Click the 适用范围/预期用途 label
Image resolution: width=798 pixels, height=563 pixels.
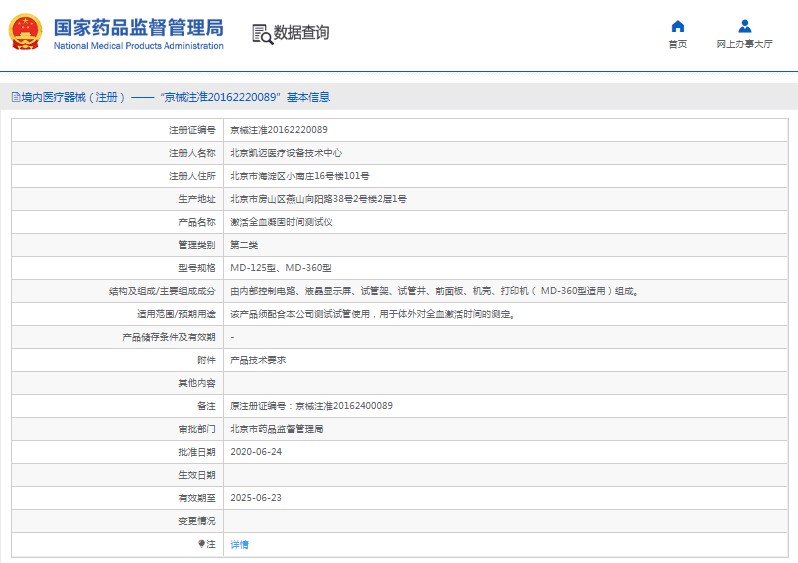click(176, 314)
